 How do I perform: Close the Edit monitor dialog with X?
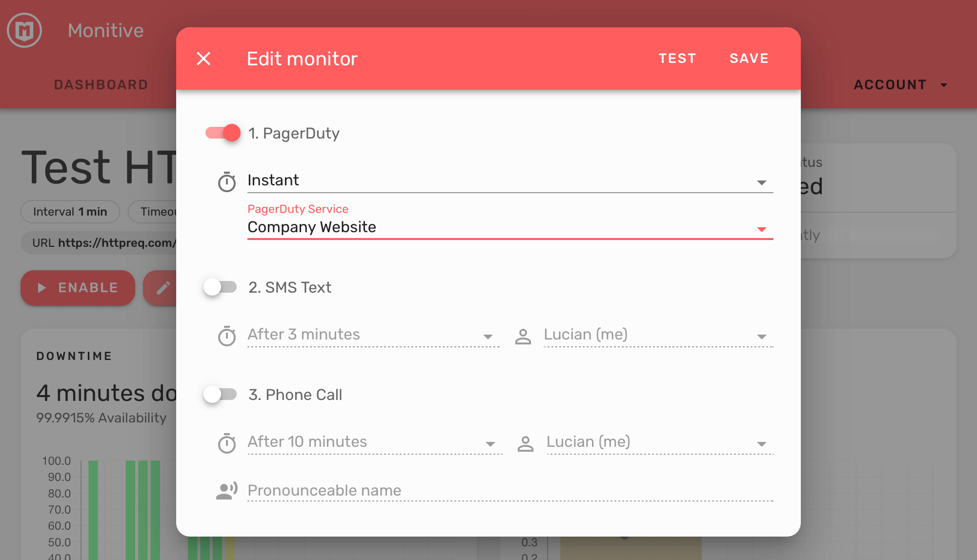pyautogui.click(x=204, y=59)
